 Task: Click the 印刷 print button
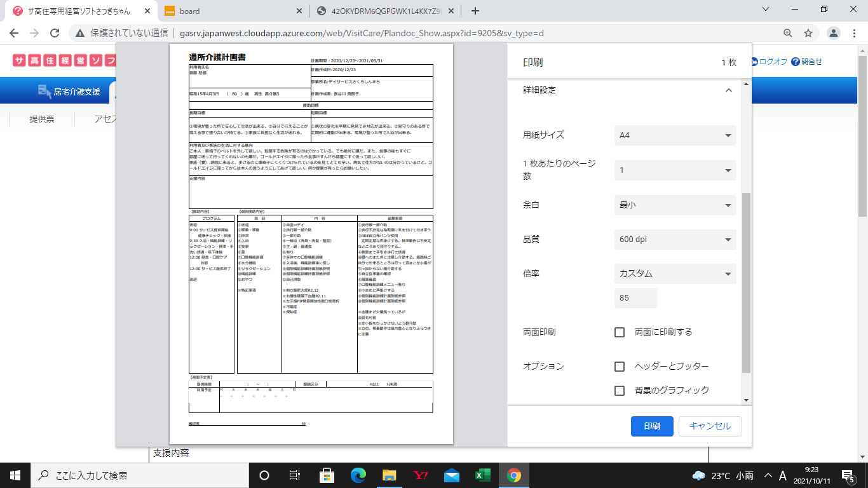click(652, 426)
